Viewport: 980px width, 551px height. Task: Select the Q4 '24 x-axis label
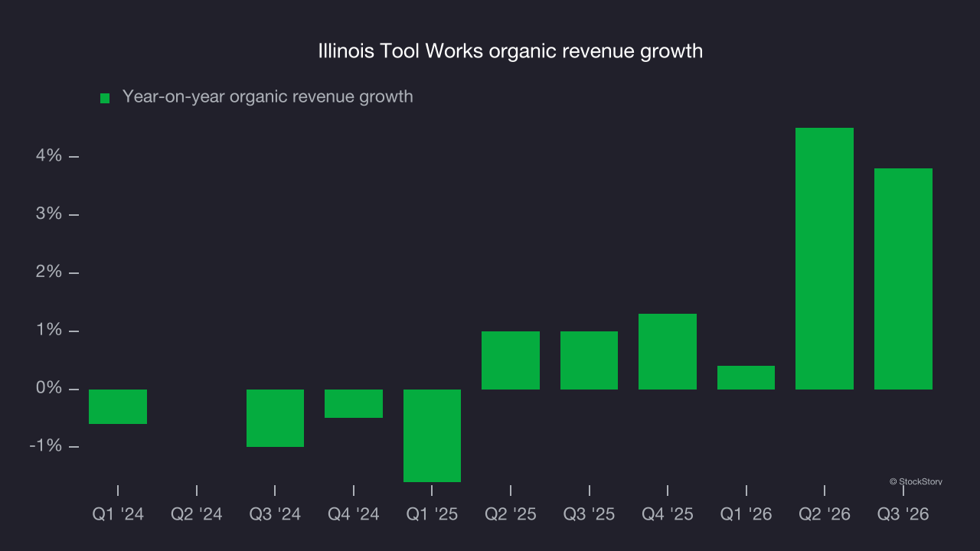coord(354,514)
